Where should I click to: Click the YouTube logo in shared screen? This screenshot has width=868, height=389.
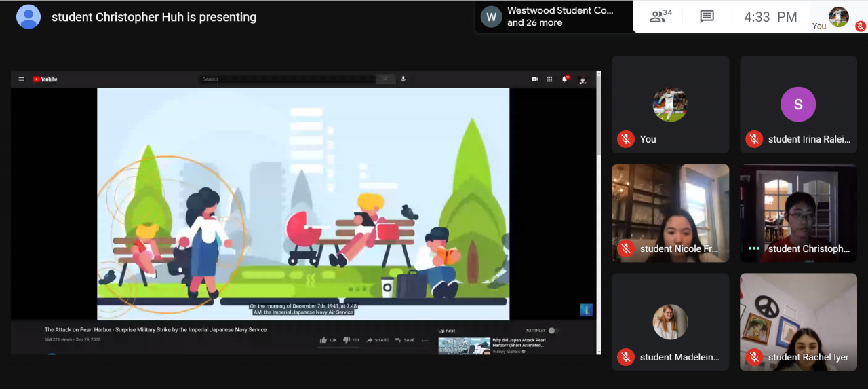point(45,79)
